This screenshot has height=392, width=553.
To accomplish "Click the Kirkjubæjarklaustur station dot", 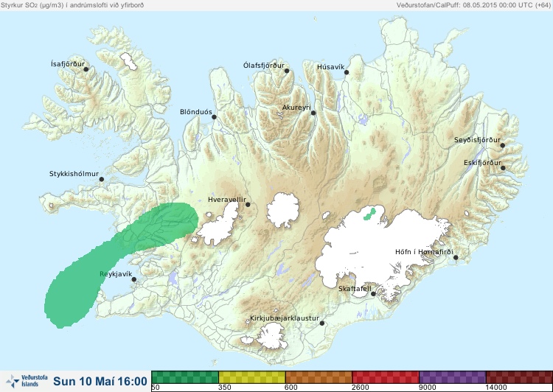I will pyautogui.click(x=321, y=323).
